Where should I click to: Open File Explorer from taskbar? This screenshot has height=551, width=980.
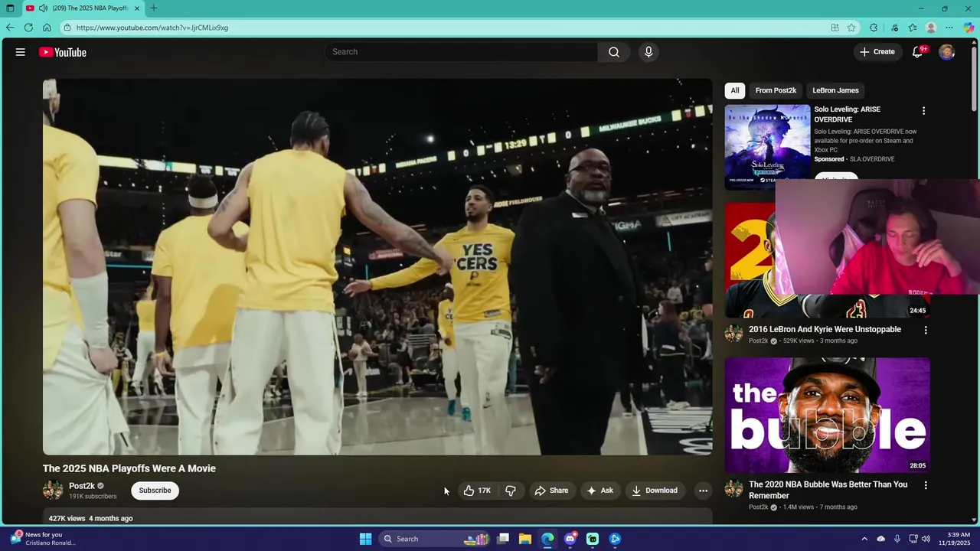pyautogui.click(x=525, y=539)
